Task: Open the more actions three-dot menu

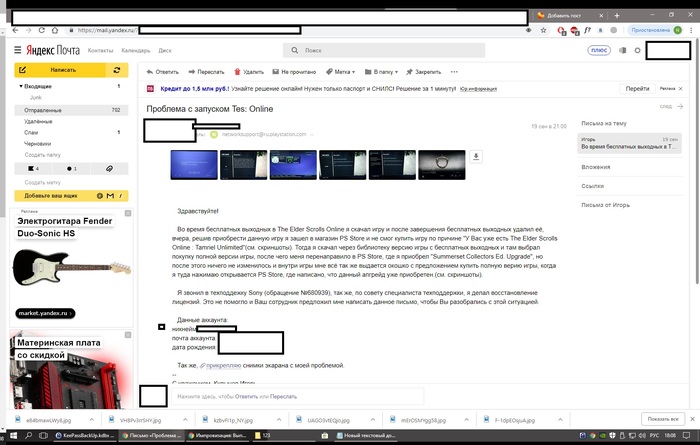Action: (454, 72)
